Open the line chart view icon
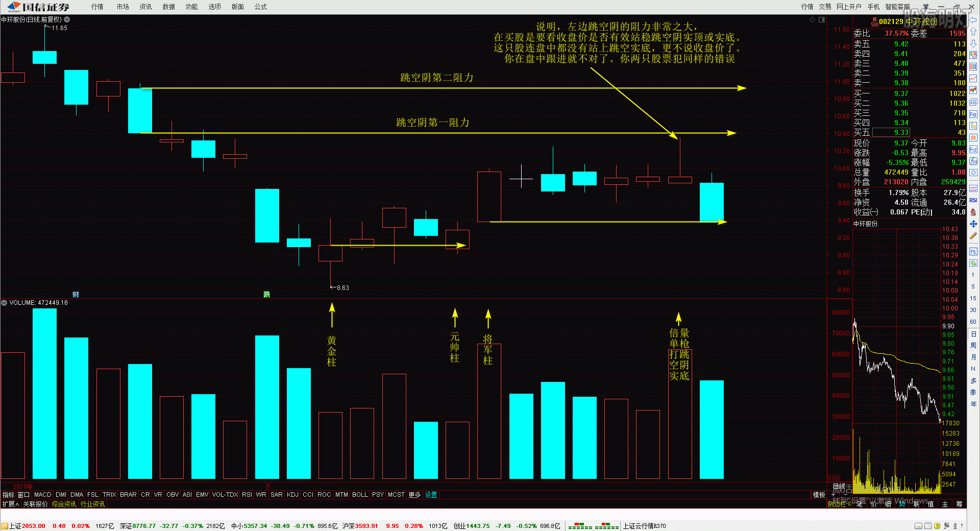 [973, 79]
